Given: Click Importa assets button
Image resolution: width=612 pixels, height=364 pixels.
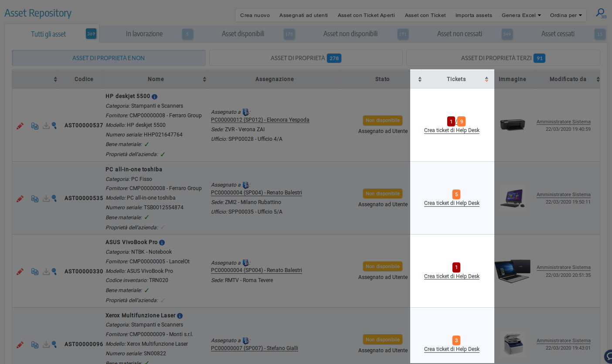Looking at the screenshot, I should click(474, 15).
